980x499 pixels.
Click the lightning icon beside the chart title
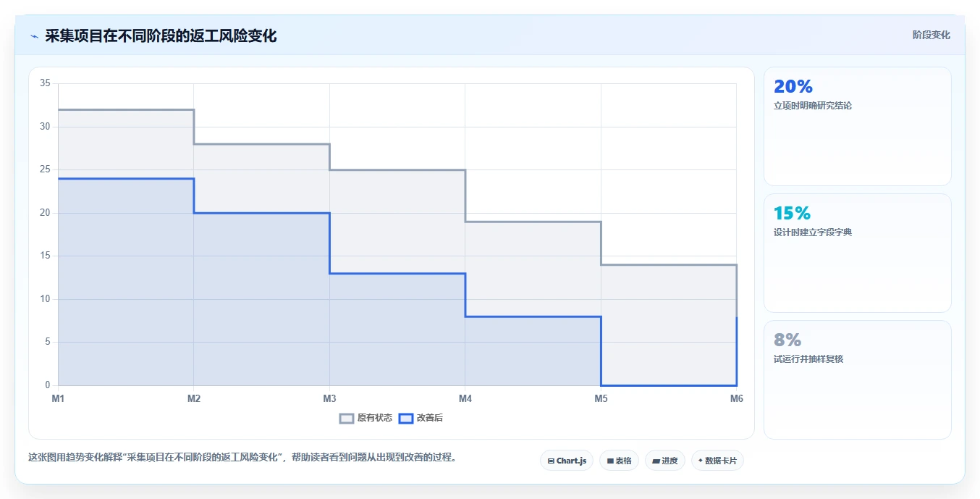[x=34, y=36]
